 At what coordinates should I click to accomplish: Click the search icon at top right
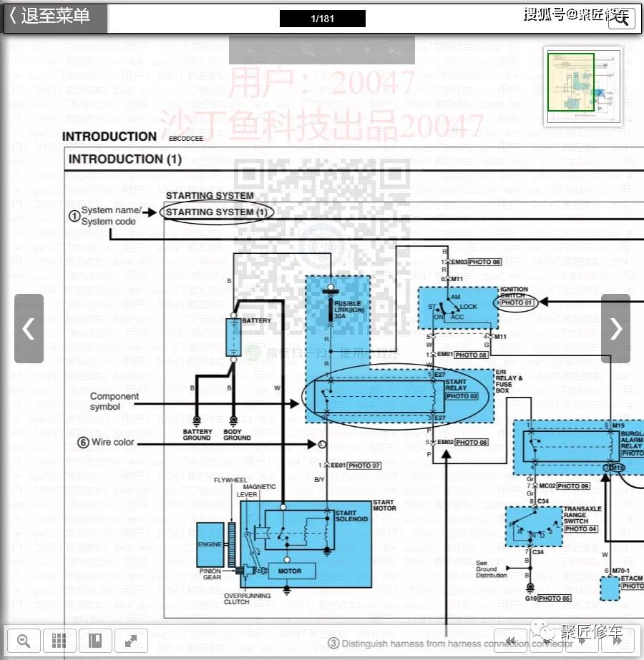point(620,19)
